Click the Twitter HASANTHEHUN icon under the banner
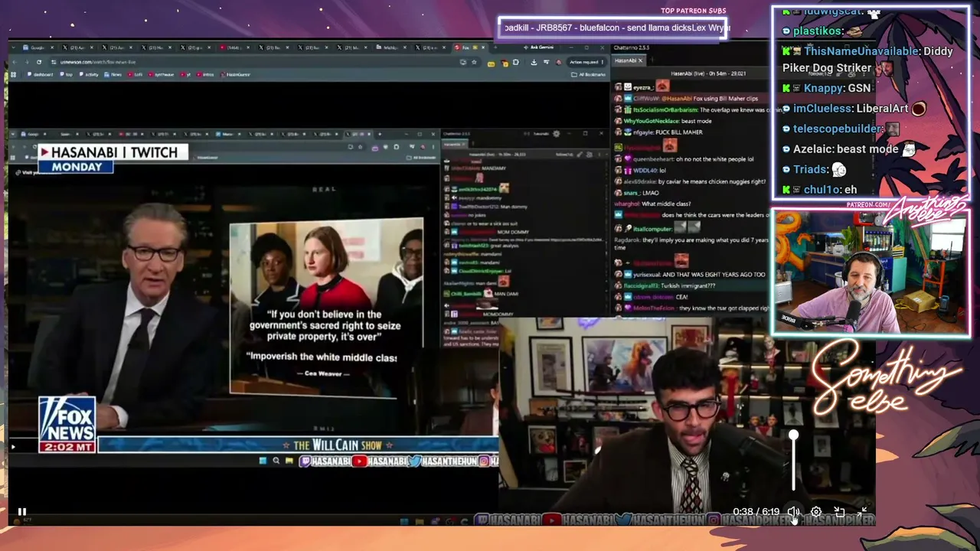This screenshot has width=980, height=551. 415,461
